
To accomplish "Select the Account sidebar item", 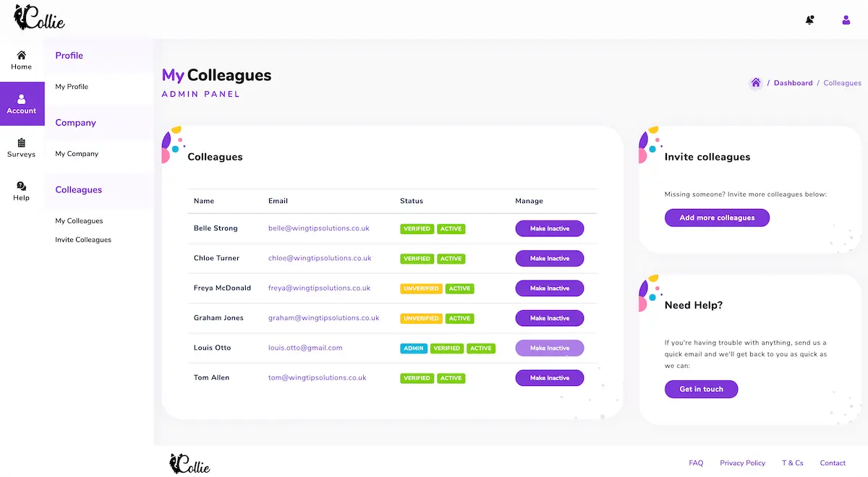I will click(x=22, y=104).
